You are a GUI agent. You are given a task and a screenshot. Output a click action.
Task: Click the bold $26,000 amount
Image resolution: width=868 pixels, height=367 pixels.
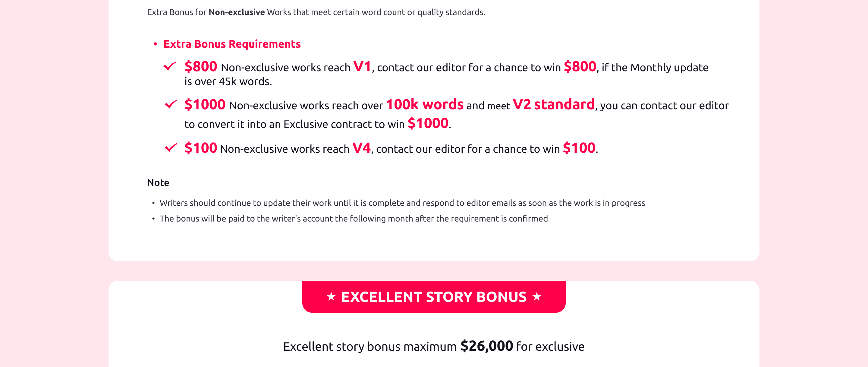tap(486, 346)
